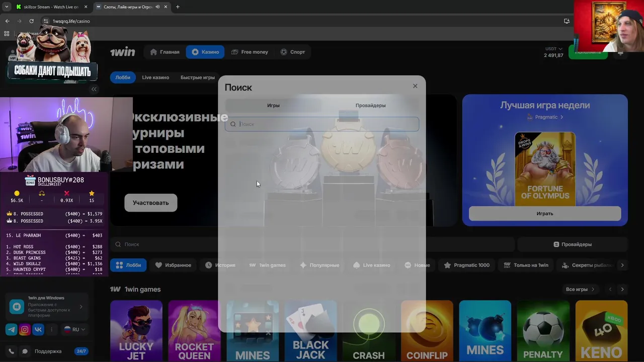Go to next 1win games carousel page

click(x=622, y=289)
